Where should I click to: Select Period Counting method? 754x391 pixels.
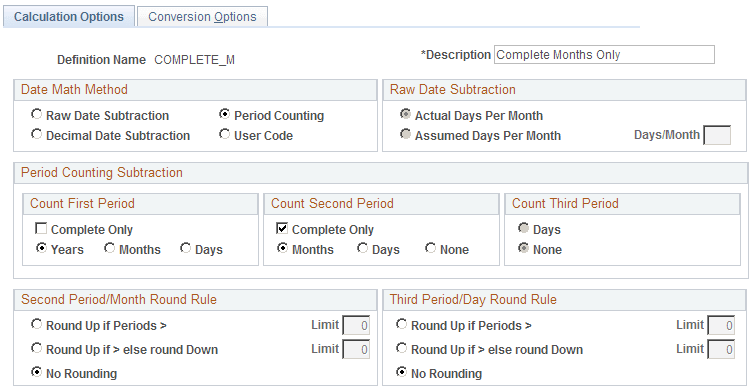click(x=225, y=114)
